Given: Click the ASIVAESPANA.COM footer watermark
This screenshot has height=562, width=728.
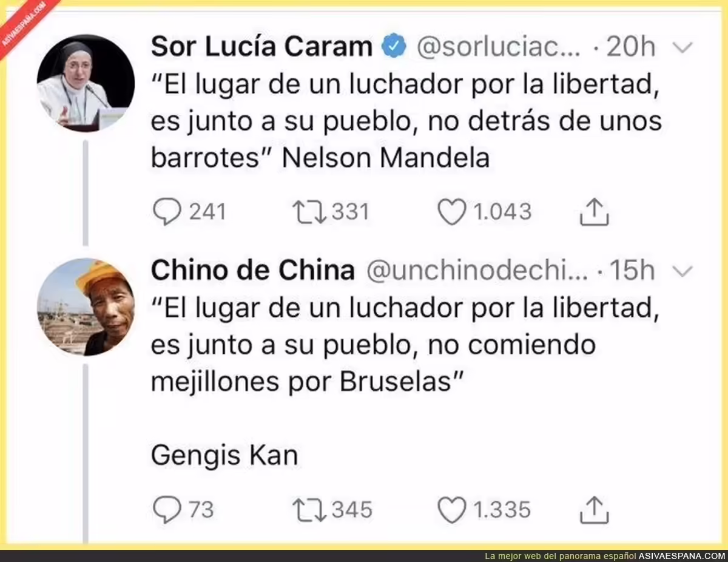Looking at the screenshot, I should coord(682,556).
